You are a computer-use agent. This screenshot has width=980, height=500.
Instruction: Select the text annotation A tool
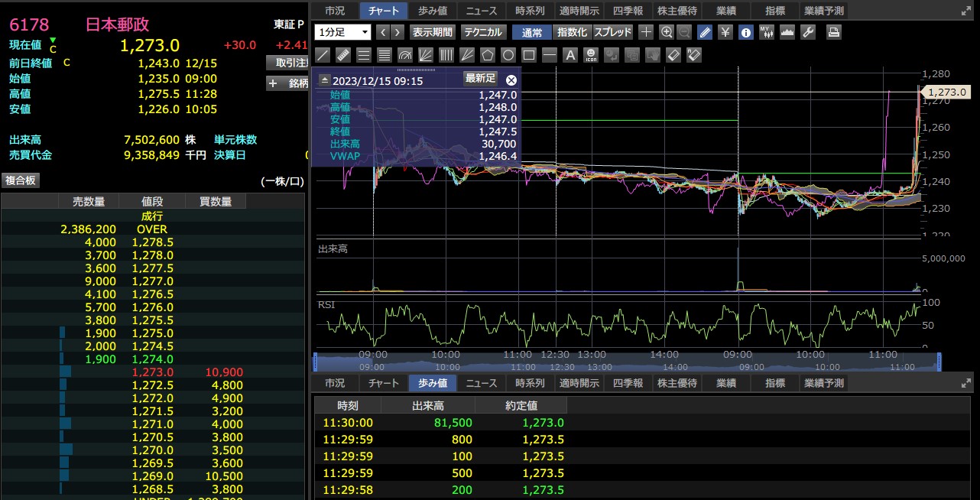tap(570, 55)
